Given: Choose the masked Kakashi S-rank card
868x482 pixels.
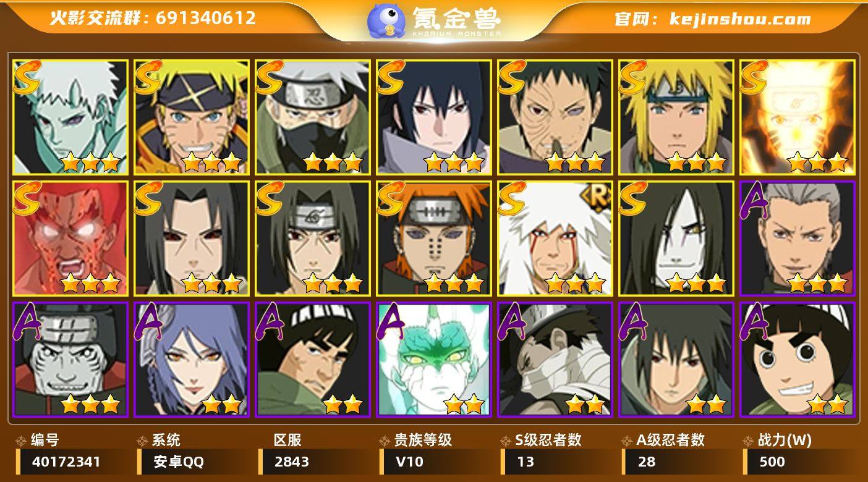Looking at the screenshot, I should coord(313,117).
